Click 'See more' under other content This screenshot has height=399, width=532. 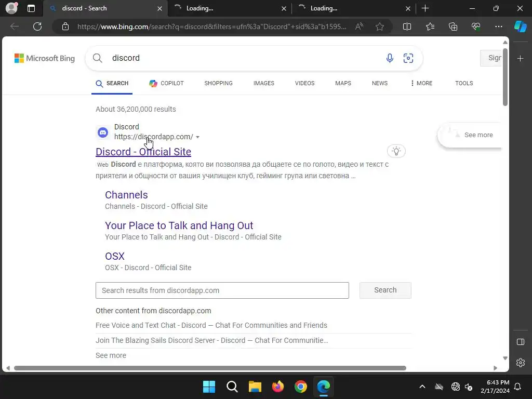pos(111,355)
